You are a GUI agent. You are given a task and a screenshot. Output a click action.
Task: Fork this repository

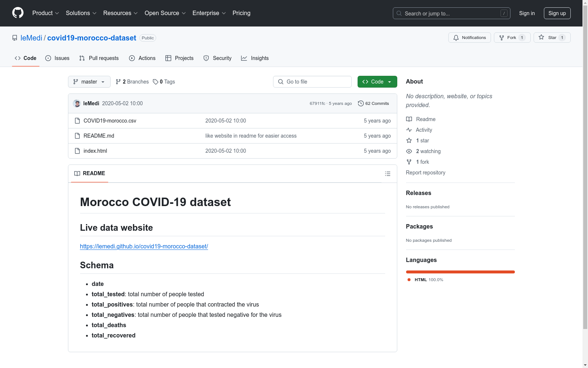point(512,38)
